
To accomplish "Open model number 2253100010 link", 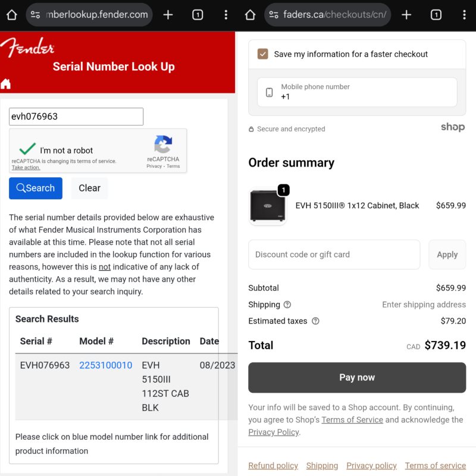I will (x=105, y=365).
